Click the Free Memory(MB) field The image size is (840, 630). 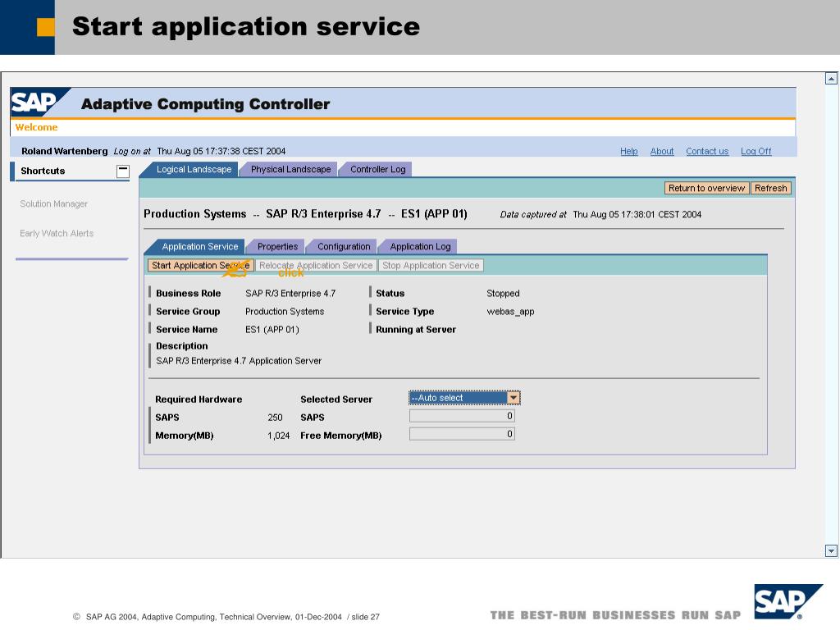(x=462, y=434)
